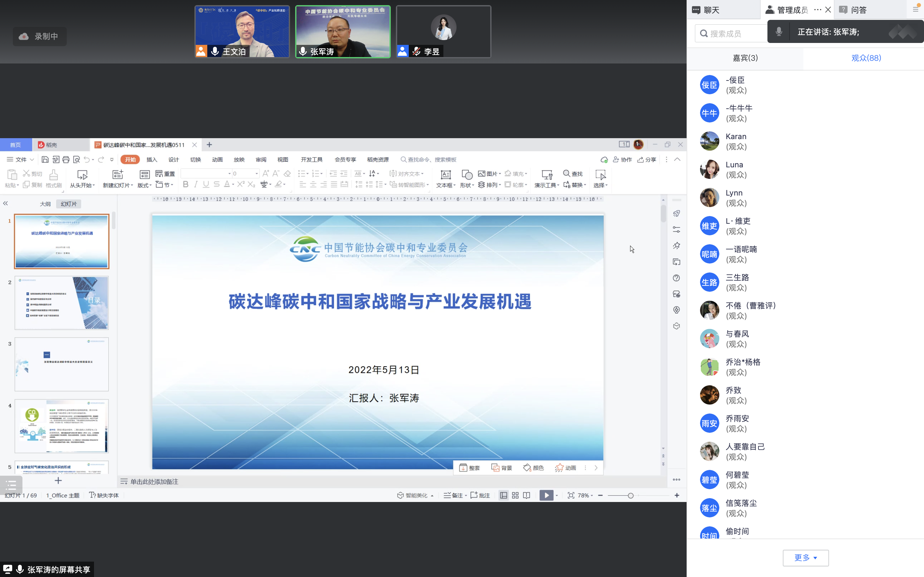Click the 分享 share button
Image resolution: width=924 pixels, height=577 pixels.
tap(647, 160)
